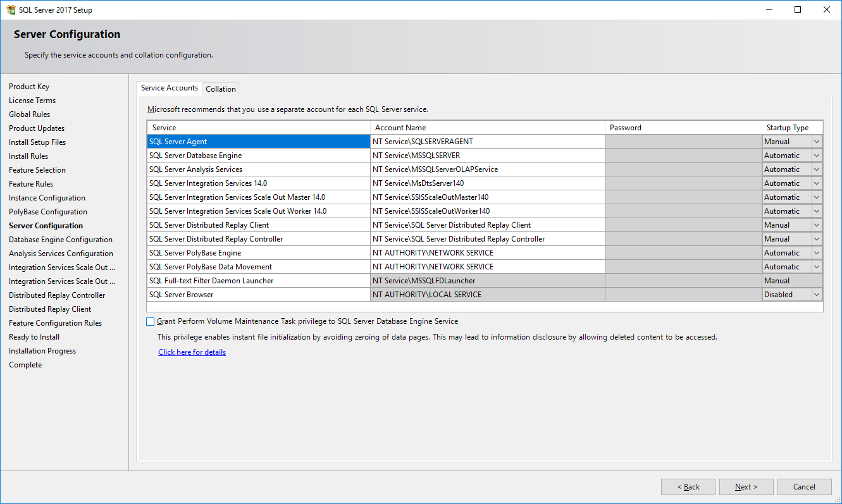Click the Password column header
Viewport: 842px width, 504px height.
(683, 128)
